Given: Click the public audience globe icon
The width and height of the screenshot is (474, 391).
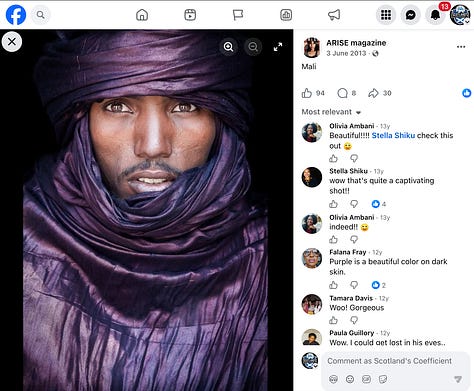Looking at the screenshot, I should click(375, 53).
